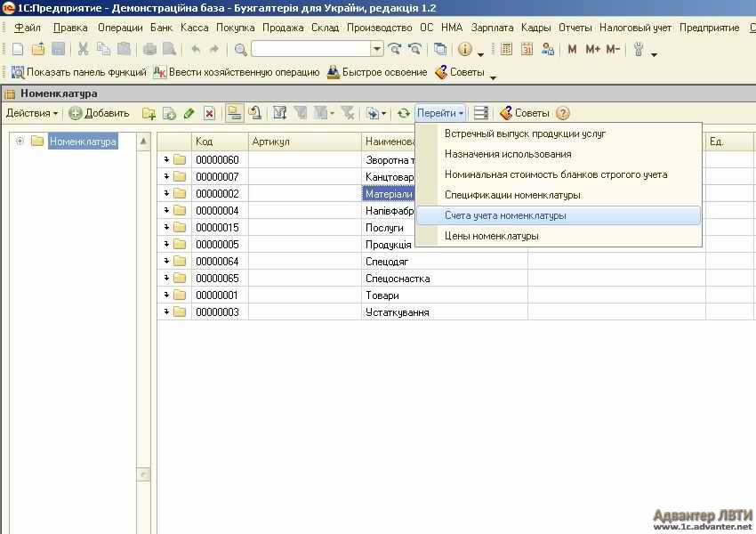Click the mark for deletion icon
Screen dimensions: 756x534
click(209, 113)
